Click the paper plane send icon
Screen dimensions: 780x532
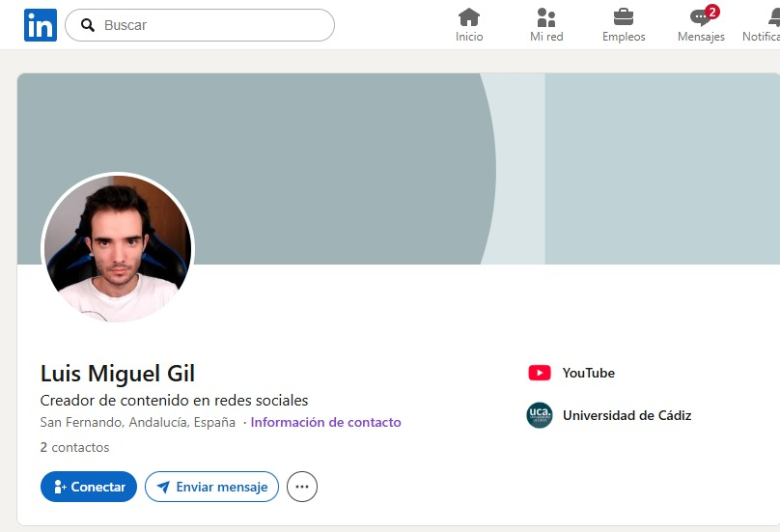tap(163, 487)
